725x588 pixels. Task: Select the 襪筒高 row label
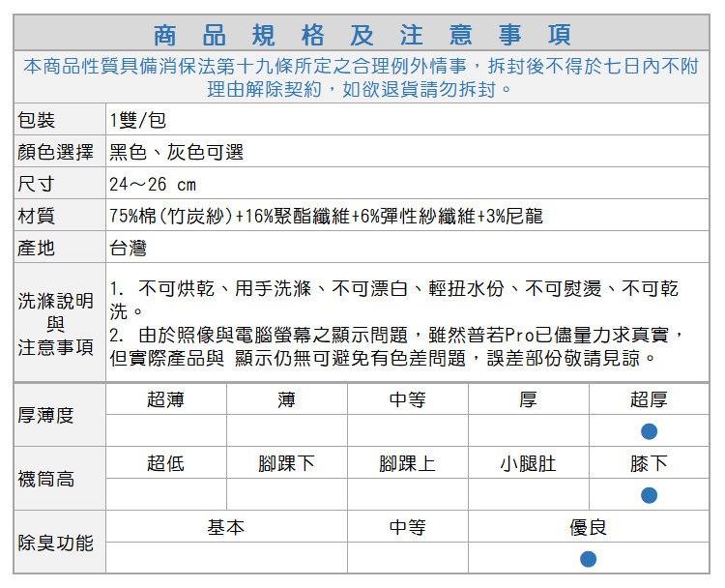[46, 479]
